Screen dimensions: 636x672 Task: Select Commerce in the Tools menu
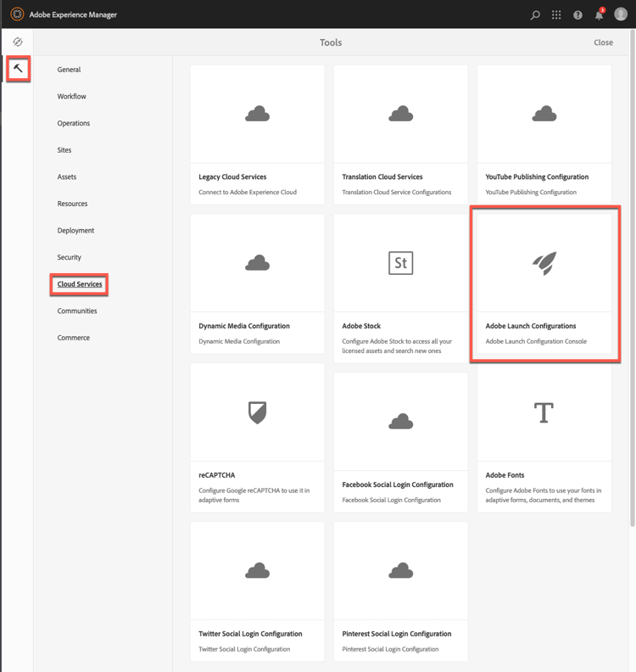click(74, 338)
